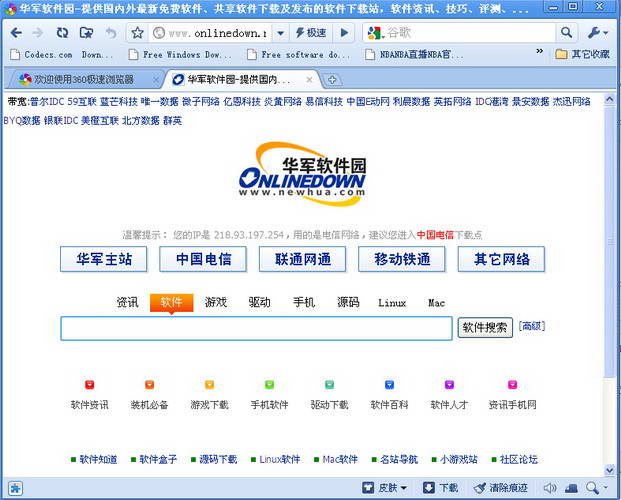Click the magnifier search icon in toolbar
Viewport: 621px width, 500px height.
[567, 33]
